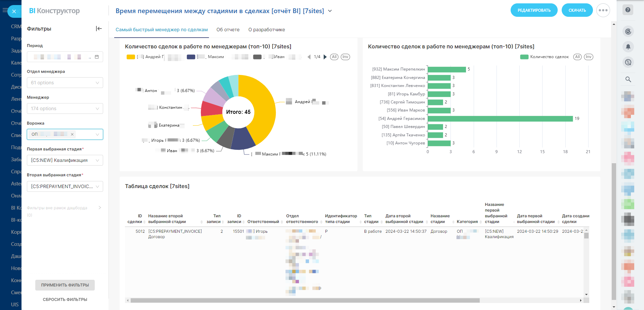Go to next pie chart legend page
The image size is (644, 310).
(x=325, y=57)
